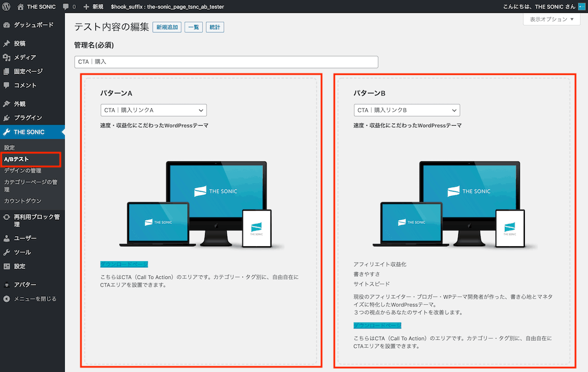Click Pattern A device mockup image
Screen dimensions: 588x372
pos(202,204)
